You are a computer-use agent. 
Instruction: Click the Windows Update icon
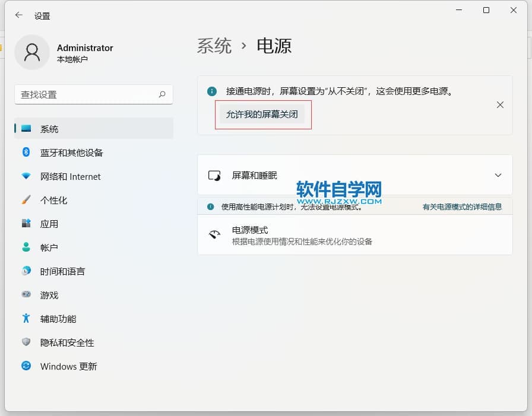click(x=26, y=366)
